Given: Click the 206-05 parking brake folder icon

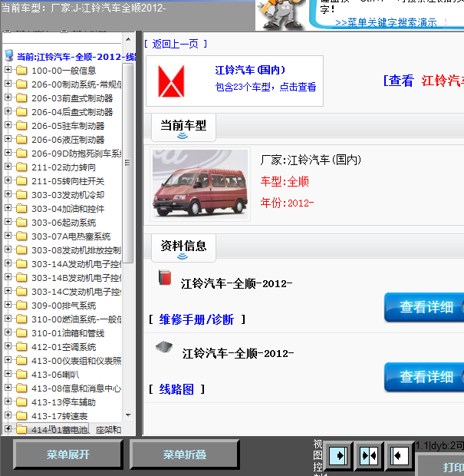Looking at the screenshot, I should pyautogui.click(x=21, y=126).
